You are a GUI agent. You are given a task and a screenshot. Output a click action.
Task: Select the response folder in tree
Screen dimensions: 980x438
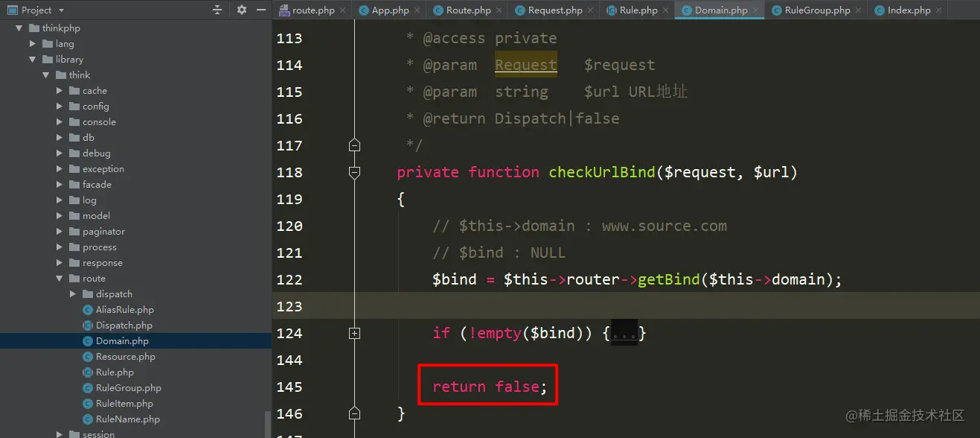coord(103,263)
